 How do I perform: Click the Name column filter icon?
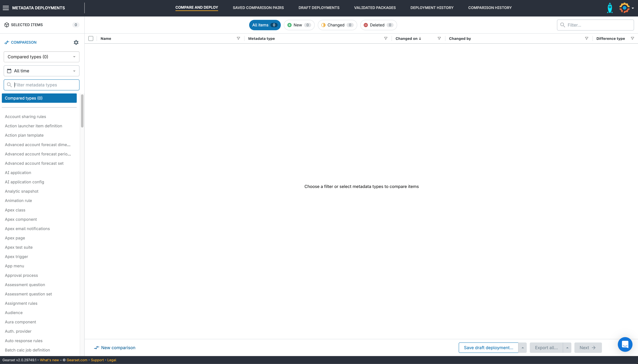[238, 38]
